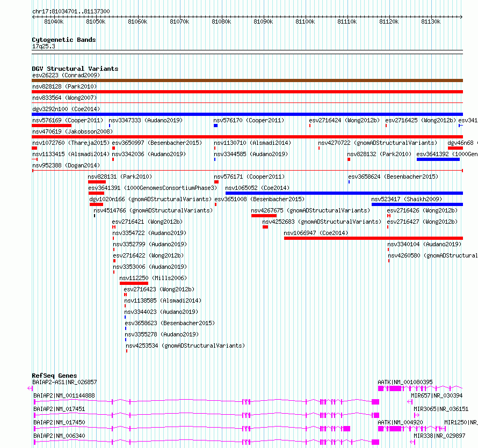This screenshot has width=478, height=448.
Task: Click nsv470619 (Jakobsson2008) label
Action: [73, 131]
